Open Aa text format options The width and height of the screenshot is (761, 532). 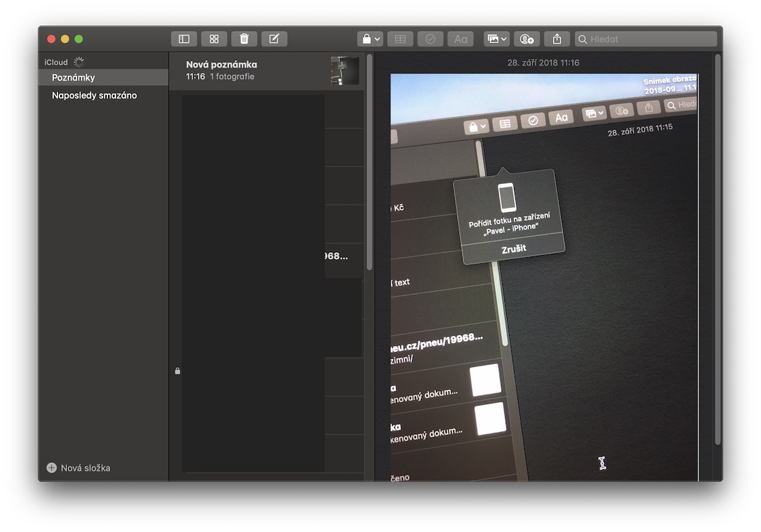tap(461, 39)
